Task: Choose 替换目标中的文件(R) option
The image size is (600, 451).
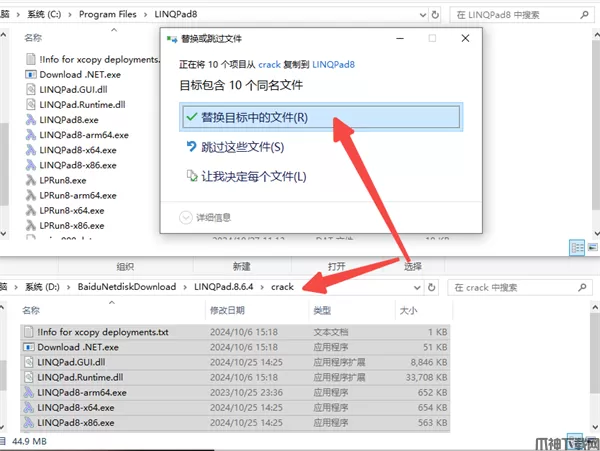Action: tap(321, 117)
